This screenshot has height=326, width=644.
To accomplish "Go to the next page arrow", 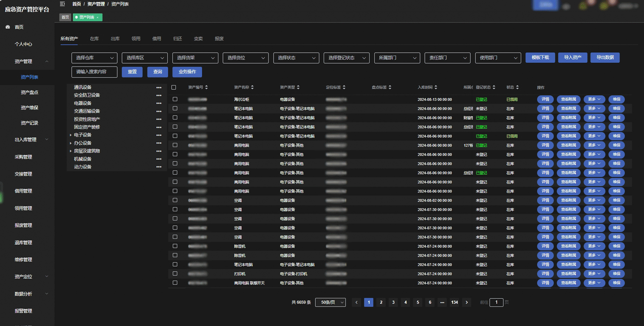I will (x=467, y=302).
